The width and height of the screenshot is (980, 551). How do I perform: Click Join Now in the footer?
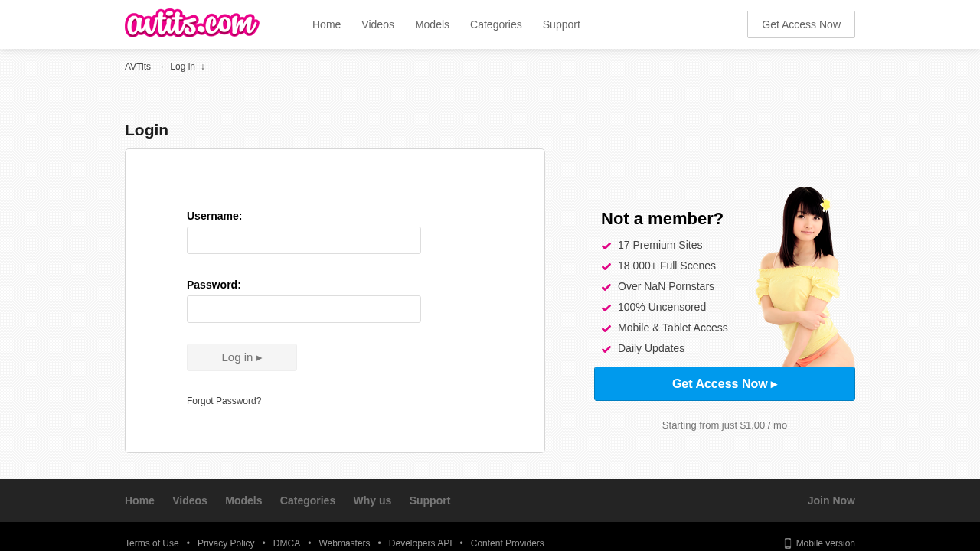(831, 500)
